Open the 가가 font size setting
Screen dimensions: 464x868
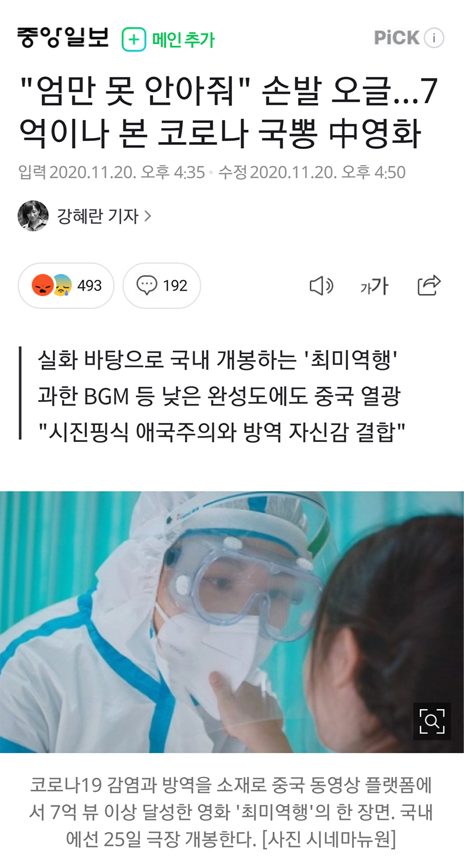374,285
